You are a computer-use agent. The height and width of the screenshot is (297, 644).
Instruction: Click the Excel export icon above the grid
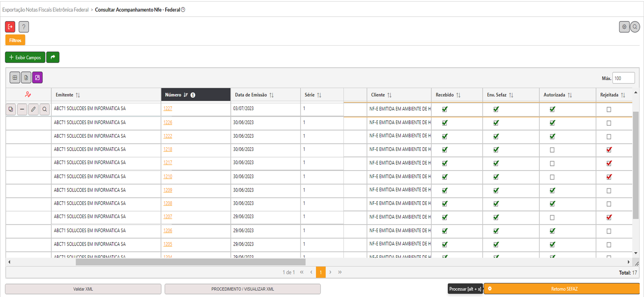tap(26, 77)
